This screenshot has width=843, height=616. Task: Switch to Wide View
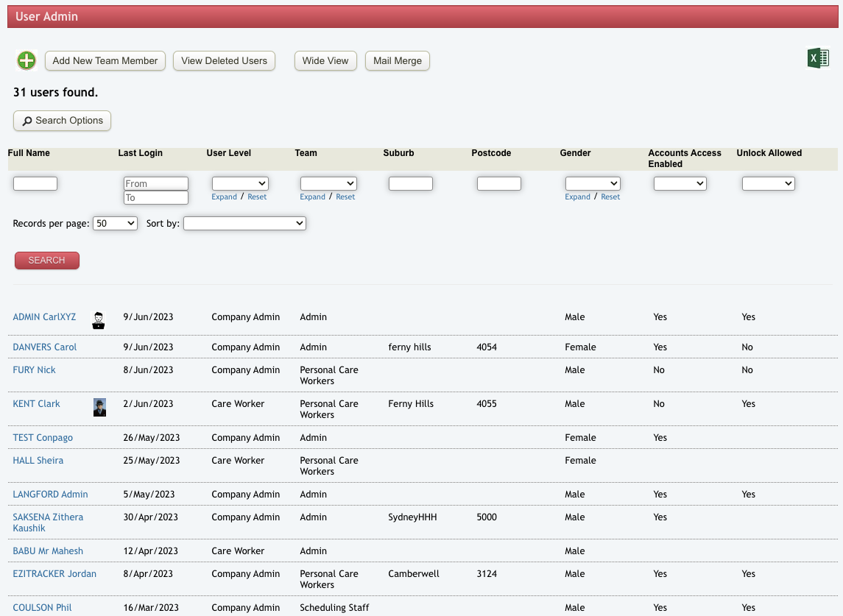click(325, 61)
